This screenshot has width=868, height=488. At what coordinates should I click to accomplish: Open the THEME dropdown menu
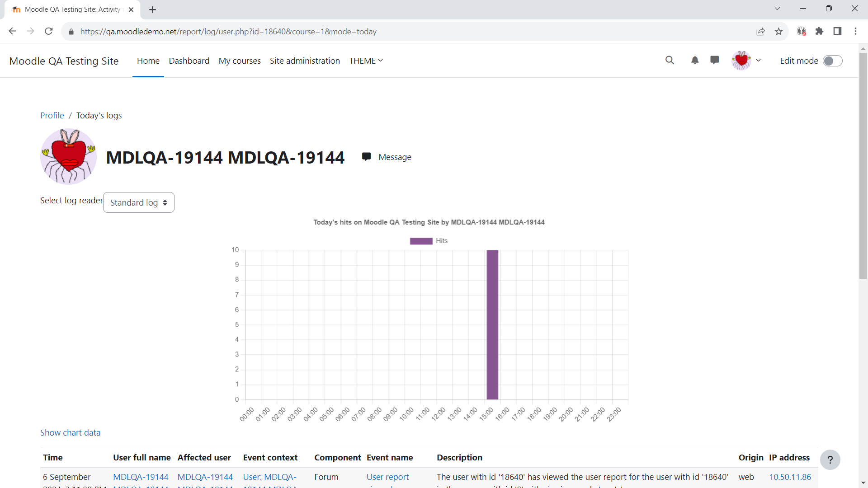point(366,61)
